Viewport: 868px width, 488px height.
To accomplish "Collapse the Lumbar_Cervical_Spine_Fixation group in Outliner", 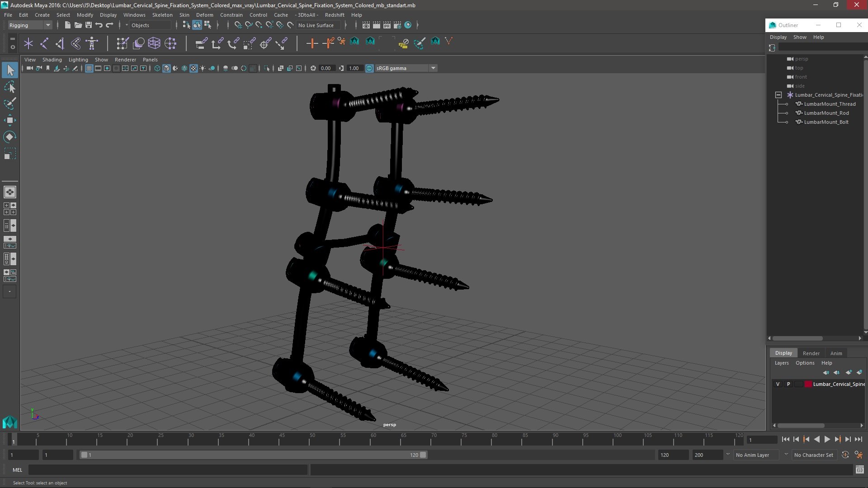I will (x=778, y=95).
